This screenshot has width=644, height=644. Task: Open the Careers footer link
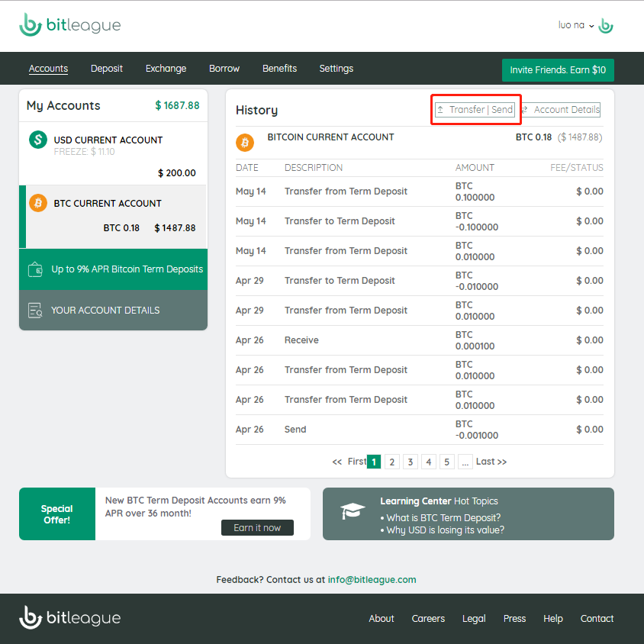point(428,619)
